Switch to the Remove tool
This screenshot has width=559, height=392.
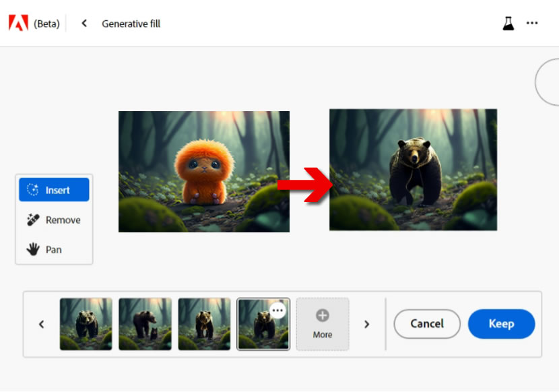54,220
